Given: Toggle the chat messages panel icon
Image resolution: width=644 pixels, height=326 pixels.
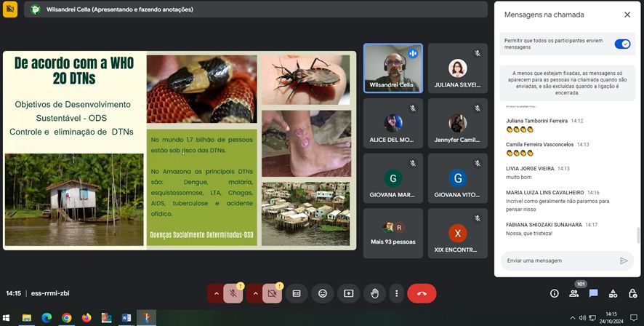Looking at the screenshot, I should tap(593, 293).
